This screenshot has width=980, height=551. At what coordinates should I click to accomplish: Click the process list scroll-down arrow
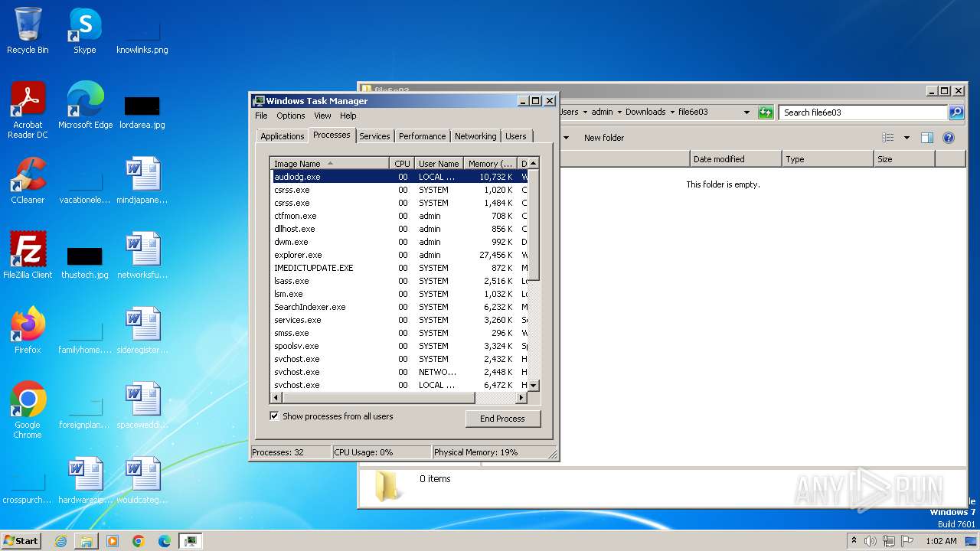(534, 386)
